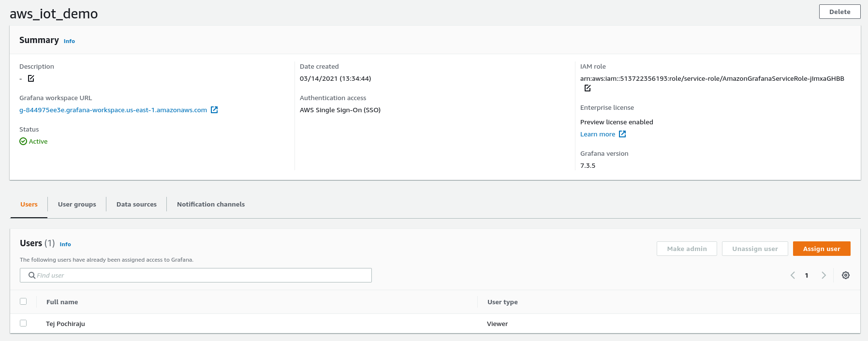Select page number 1 in pagination
868x341 pixels.
[x=807, y=275]
